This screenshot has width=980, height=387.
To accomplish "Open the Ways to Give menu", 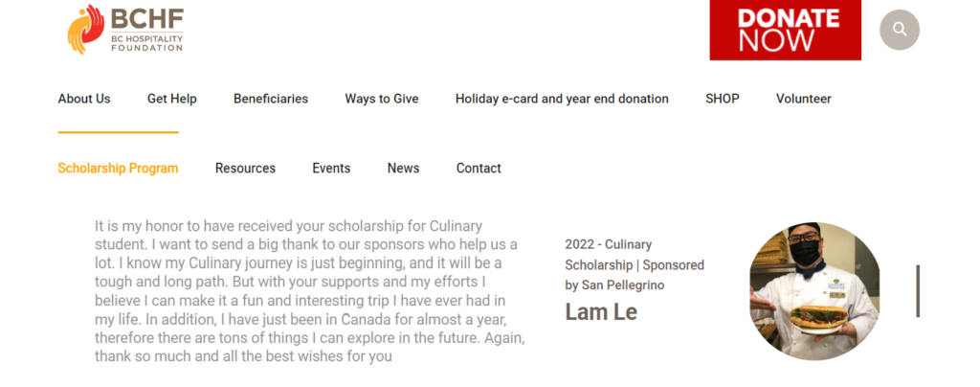I will pos(382,99).
